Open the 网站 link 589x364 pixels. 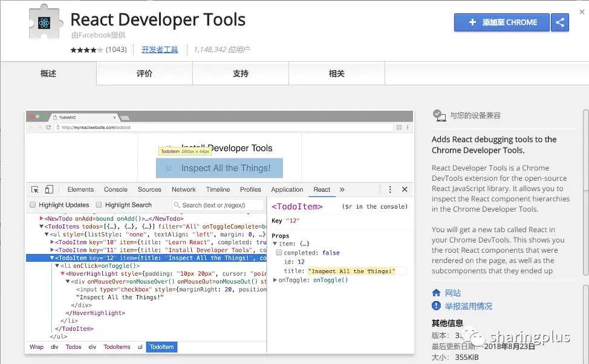(x=453, y=293)
